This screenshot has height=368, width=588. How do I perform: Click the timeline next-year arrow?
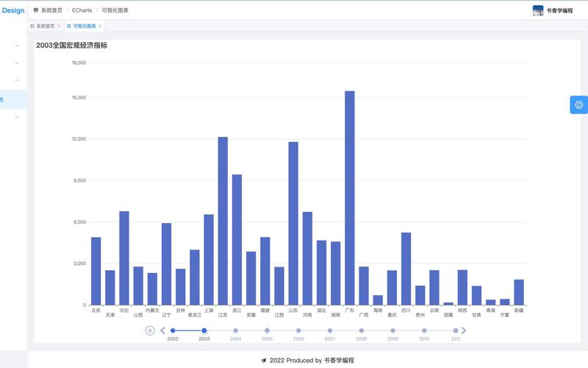464,330
